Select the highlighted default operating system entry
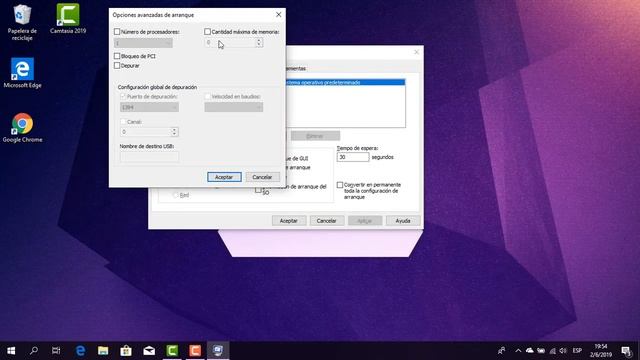640x360 pixels. [x=345, y=82]
